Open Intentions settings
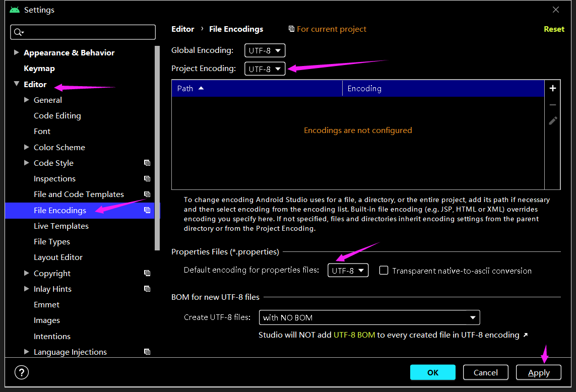Screen dimensions: 576x392 tap(52, 336)
